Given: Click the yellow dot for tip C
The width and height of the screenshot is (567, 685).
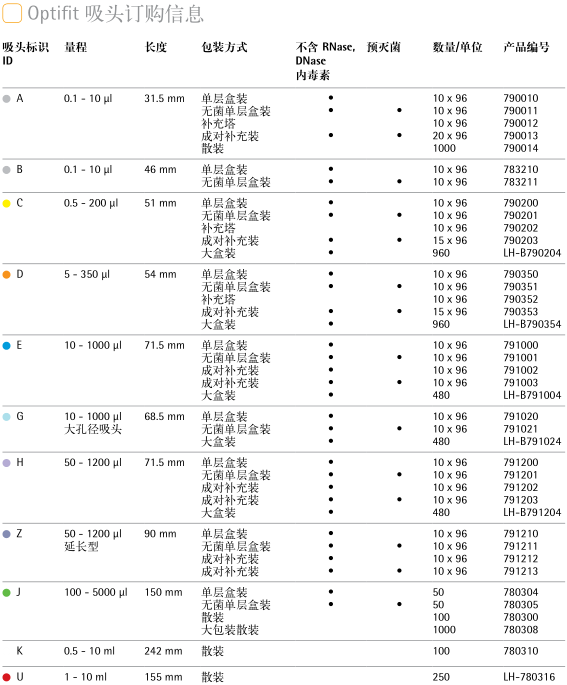Looking at the screenshot, I should point(7,204).
